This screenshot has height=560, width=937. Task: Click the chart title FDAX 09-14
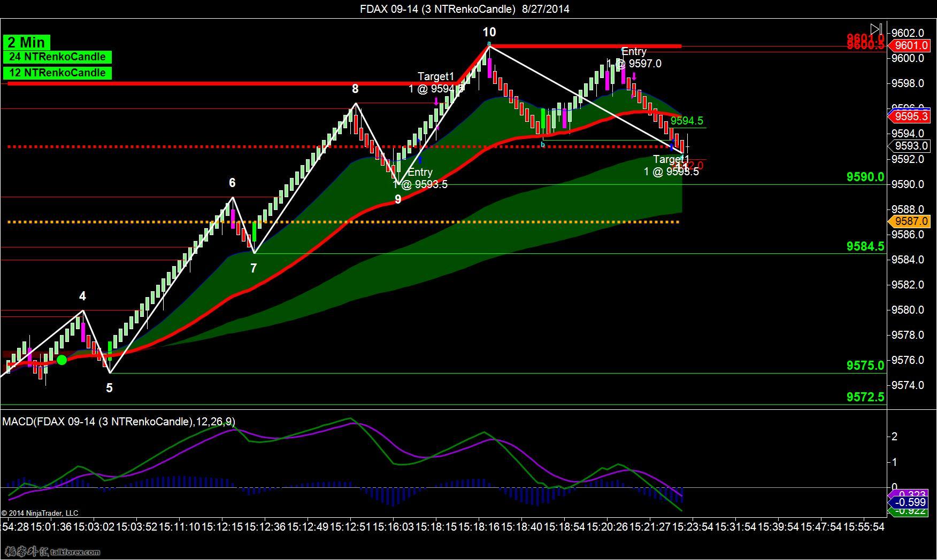[464, 9]
